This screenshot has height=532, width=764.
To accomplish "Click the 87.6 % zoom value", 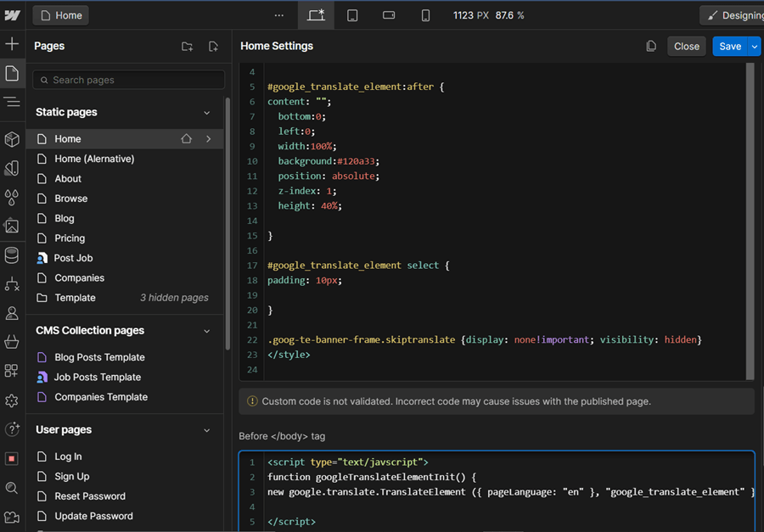I will coord(509,15).
